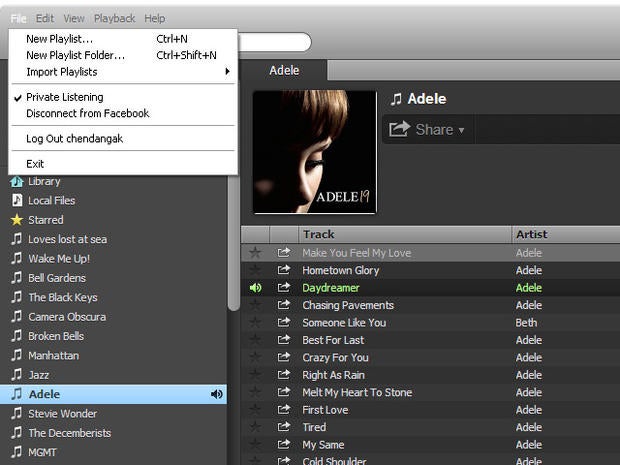
Task: Select track title Daydreamer
Action: click(x=331, y=287)
